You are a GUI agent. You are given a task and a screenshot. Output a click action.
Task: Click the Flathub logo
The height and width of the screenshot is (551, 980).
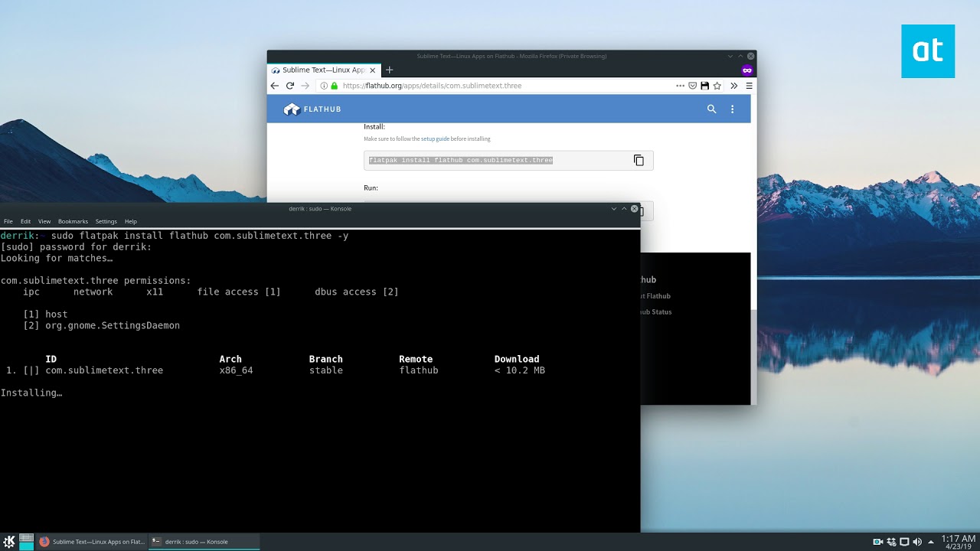click(x=312, y=109)
